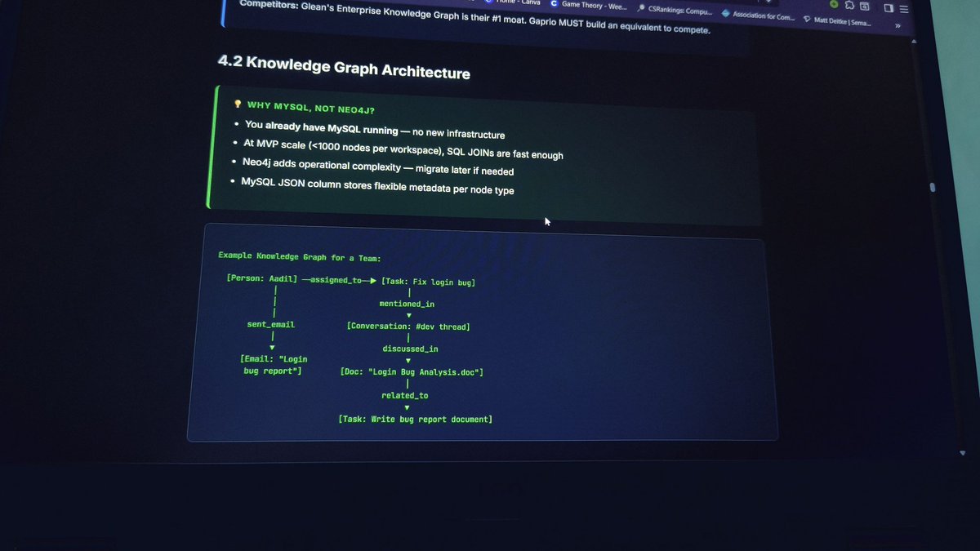Click '[Doc: "Login Bug Analysis.doc"]' node

(x=412, y=372)
